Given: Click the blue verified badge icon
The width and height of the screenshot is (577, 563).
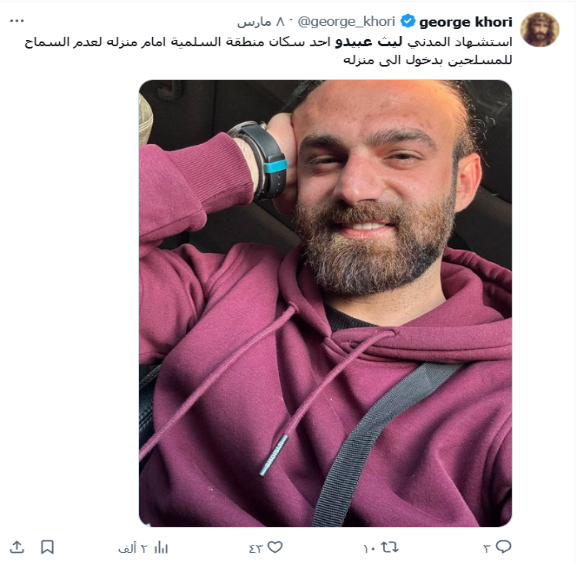Looking at the screenshot, I should pos(408,21).
